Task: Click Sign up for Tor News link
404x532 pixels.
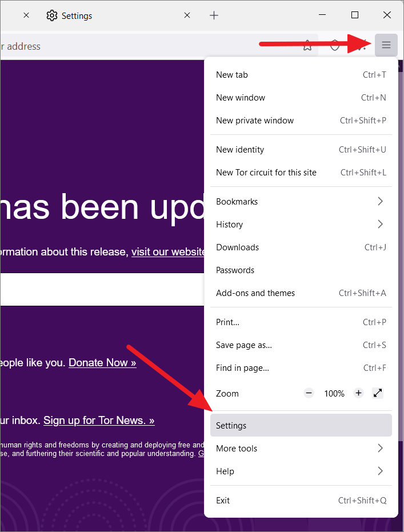Action: (x=99, y=421)
